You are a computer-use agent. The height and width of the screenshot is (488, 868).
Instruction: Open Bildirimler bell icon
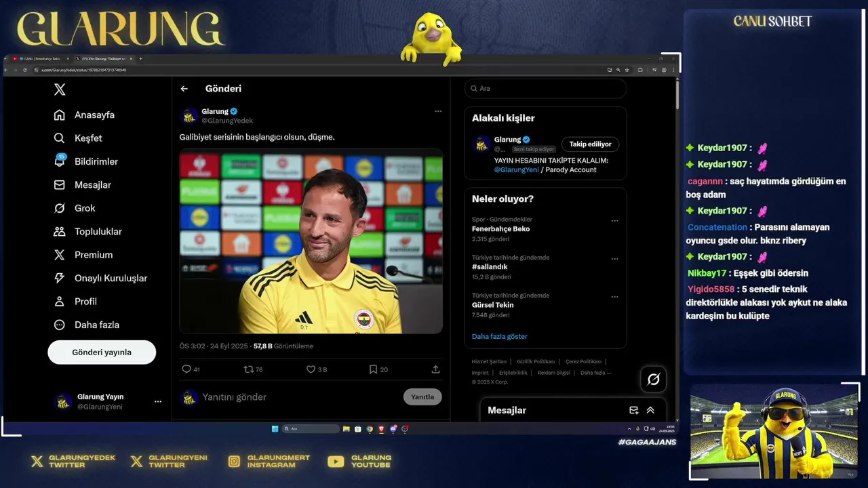[x=60, y=161]
